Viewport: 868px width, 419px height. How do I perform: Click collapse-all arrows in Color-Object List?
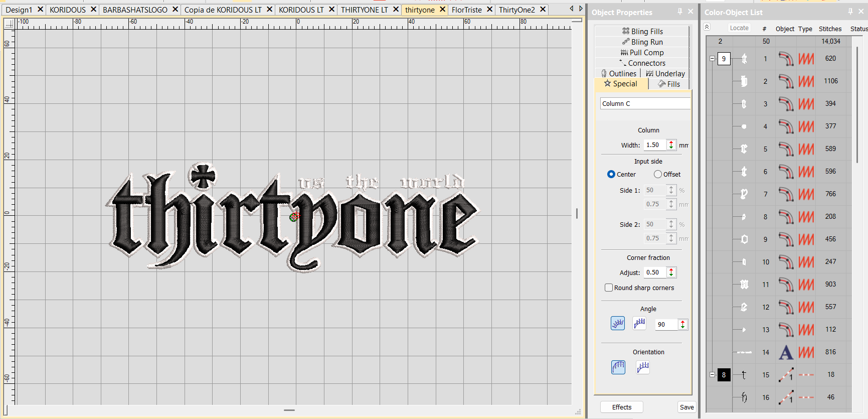(x=707, y=27)
